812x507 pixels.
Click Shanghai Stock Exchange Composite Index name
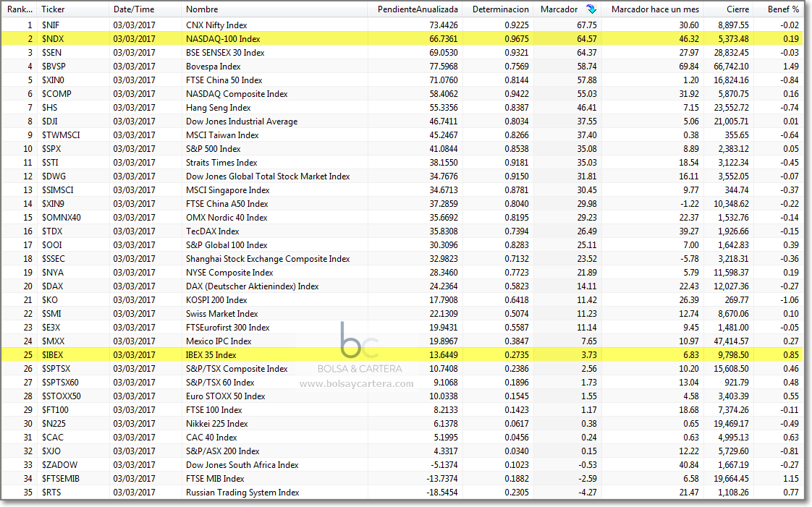[x=268, y=259]
